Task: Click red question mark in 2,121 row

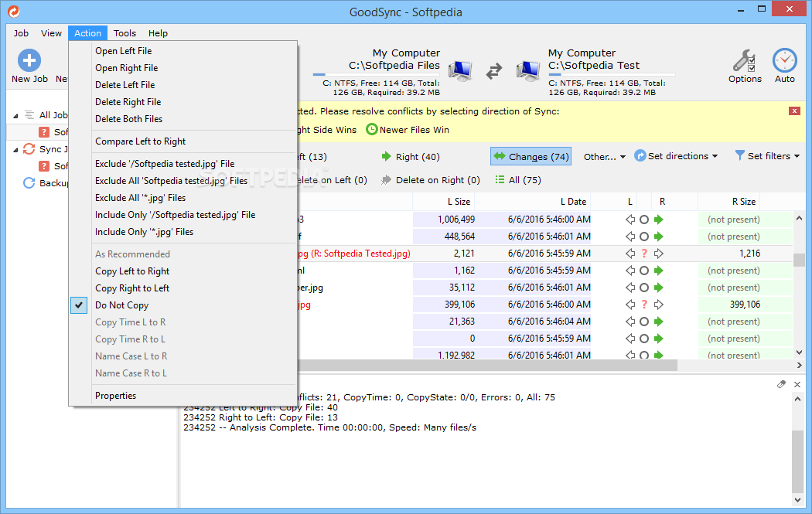Action: [644, 254]
